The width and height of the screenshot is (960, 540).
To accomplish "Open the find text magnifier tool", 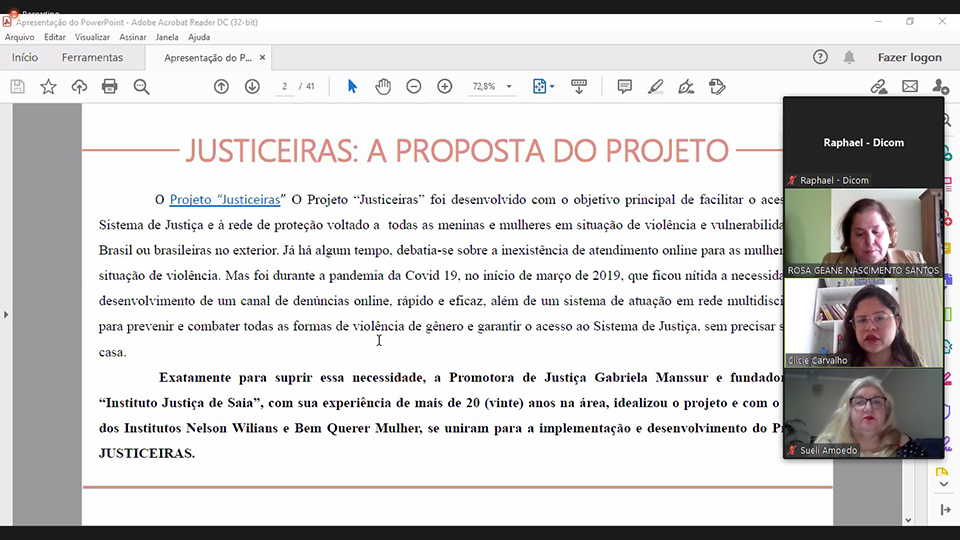I will tap(141, 87).
